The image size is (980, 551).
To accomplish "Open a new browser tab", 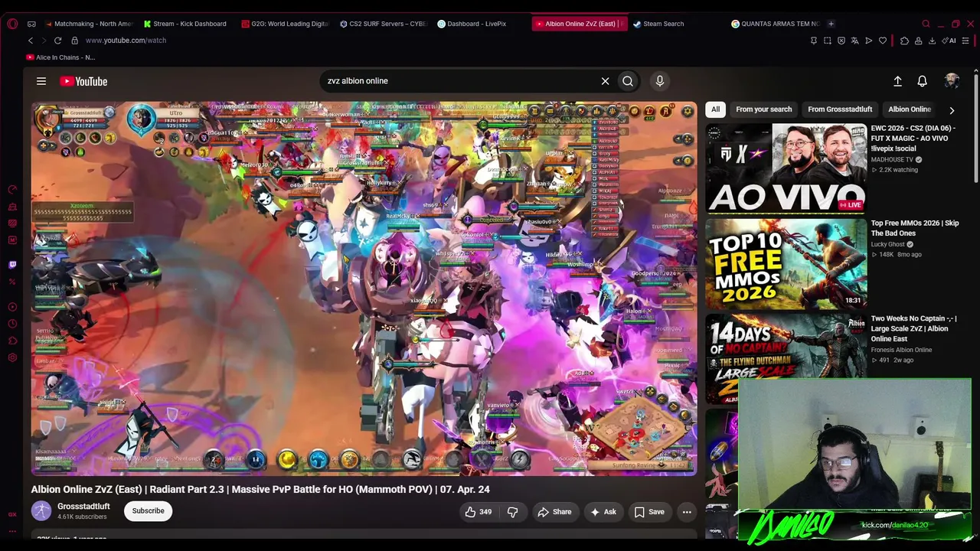I will (831, 24).
